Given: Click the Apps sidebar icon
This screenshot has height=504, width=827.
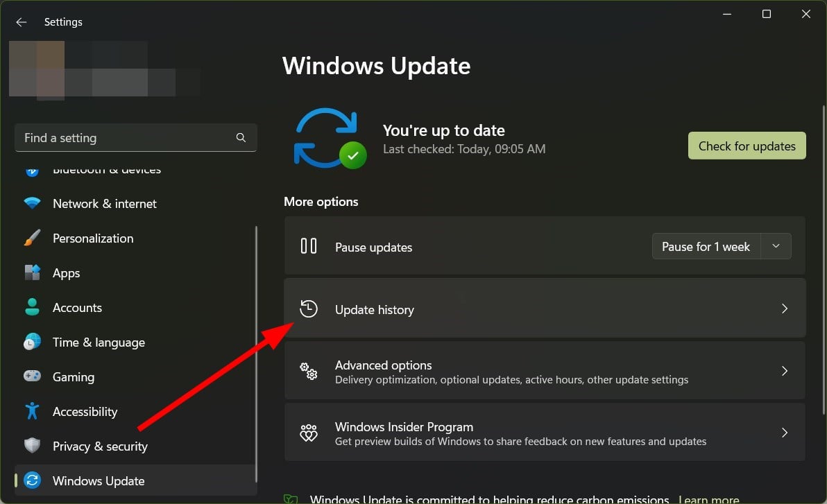Looking at the screenshot, I should tap(32, 273).
